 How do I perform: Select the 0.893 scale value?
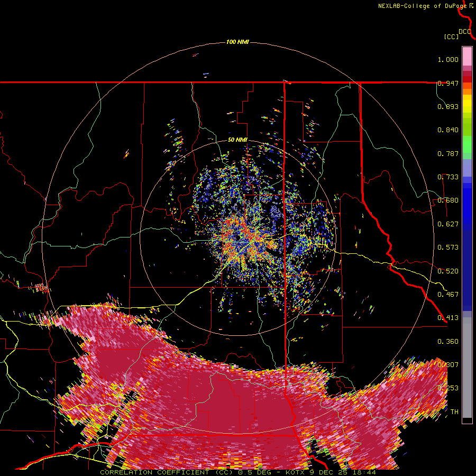(448, 106)
